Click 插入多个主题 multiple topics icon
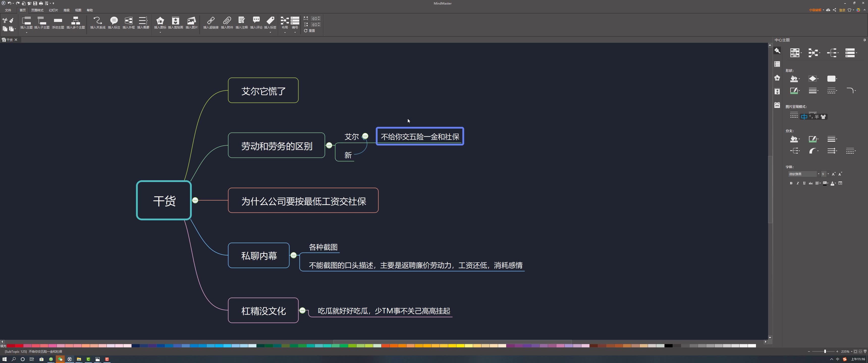Viewport: 868px width, 363px height. 75,21
